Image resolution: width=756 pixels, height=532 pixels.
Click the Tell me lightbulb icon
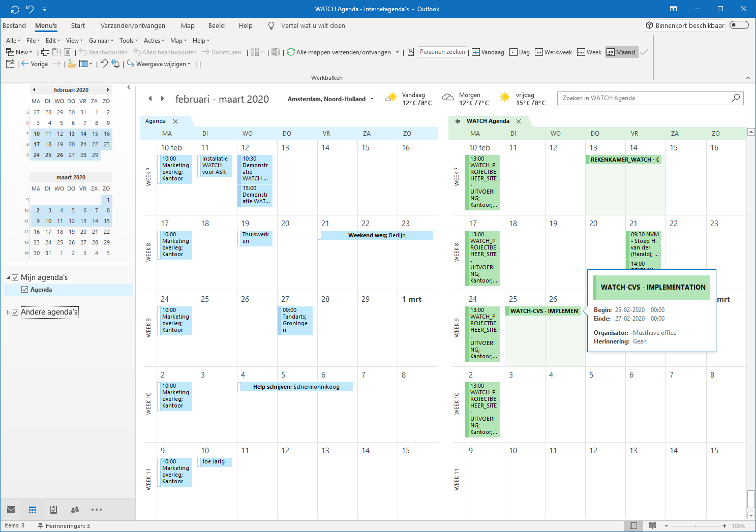271,25
